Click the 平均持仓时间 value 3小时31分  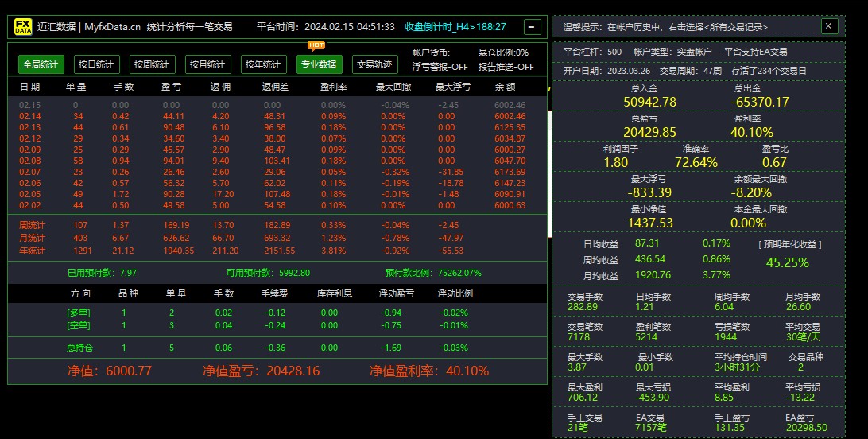737,367
